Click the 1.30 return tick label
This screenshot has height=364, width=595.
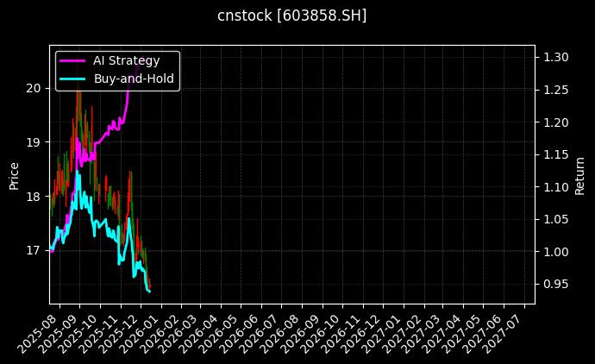point(553,57)
